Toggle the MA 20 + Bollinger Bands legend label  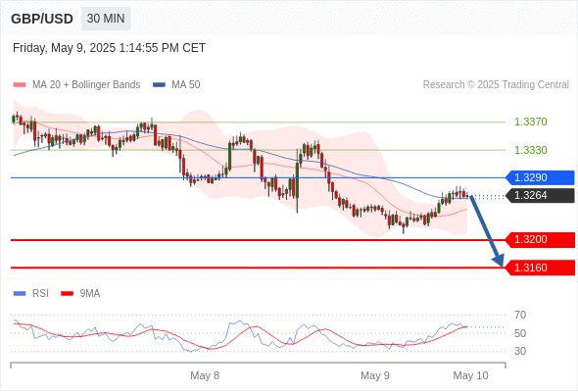pos(86,85)
